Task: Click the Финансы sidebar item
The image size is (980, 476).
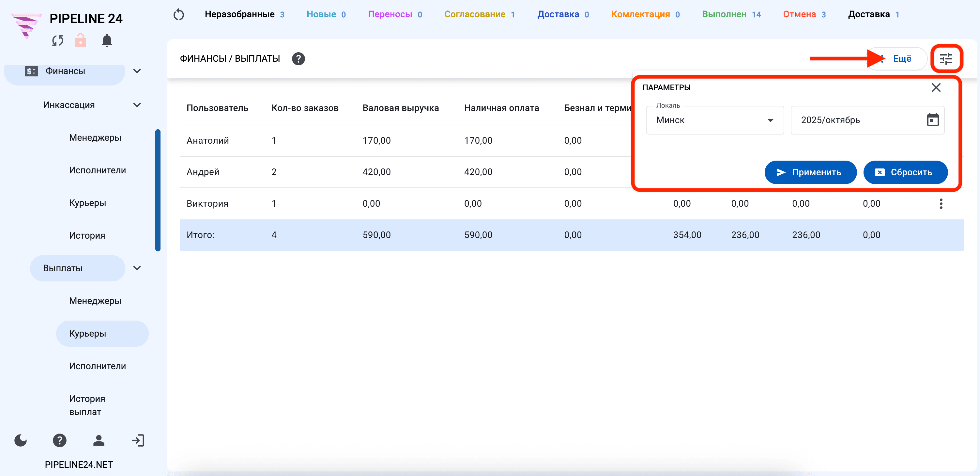Action: [x=65, y=71]
